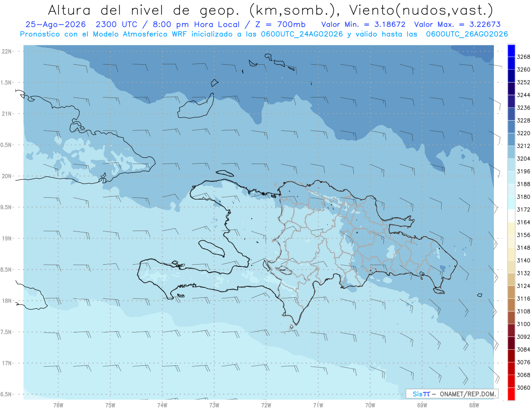This screenshot has height=411, width=532.
Task: Click the '20N' latitude label
Action: [7, 176]
